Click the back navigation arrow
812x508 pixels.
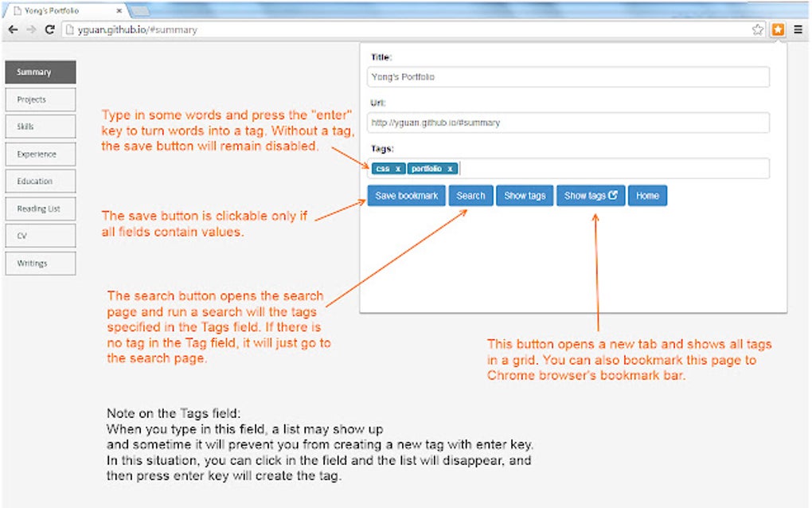point(13,29)
